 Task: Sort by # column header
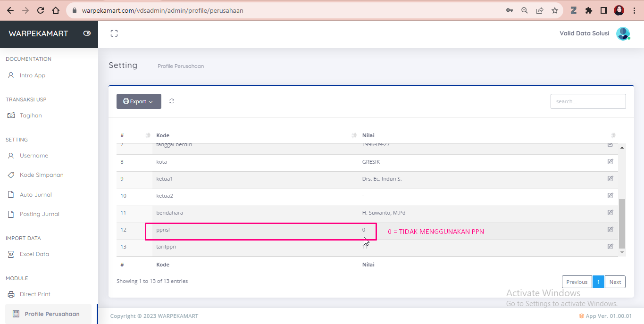point(134,135)
